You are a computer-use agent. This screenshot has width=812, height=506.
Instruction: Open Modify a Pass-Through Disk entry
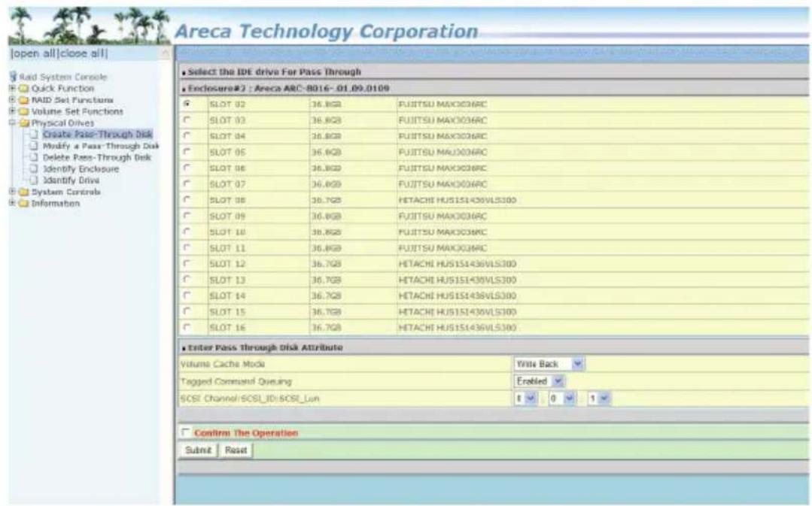(x=101, y=146)
